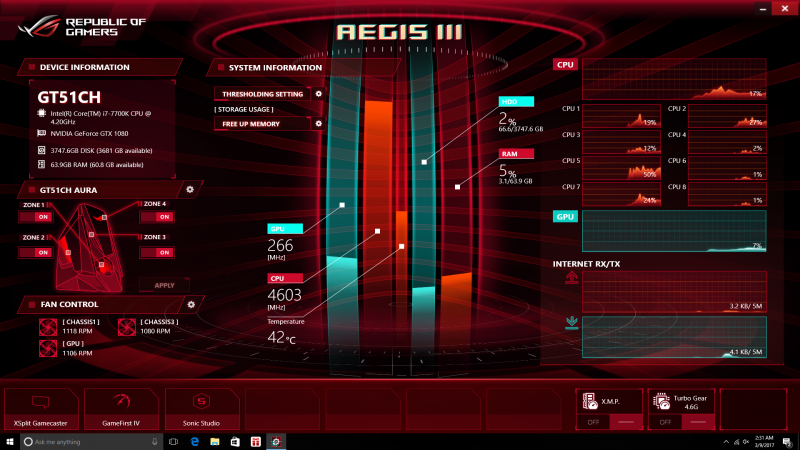
Task: Click the volume icon in system tray
Action: point(746,442)
